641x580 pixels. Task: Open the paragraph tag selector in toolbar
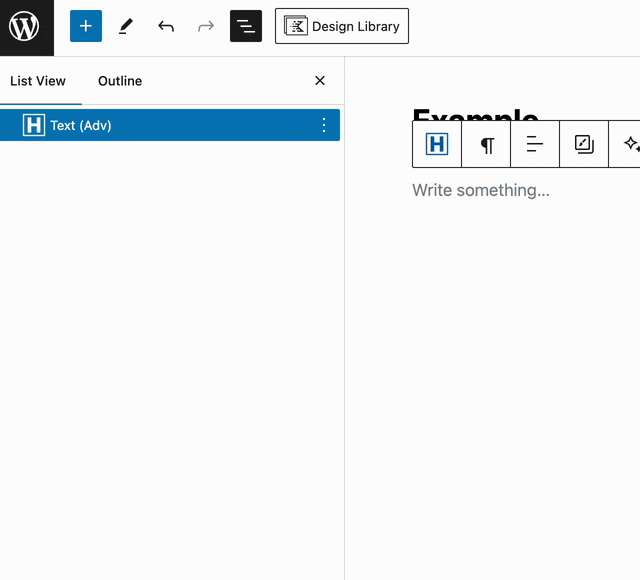tap(487, 145)
